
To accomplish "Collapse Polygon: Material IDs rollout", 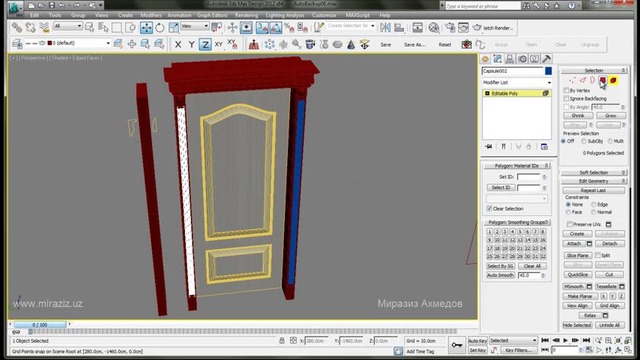I will [x=517, y=166].
